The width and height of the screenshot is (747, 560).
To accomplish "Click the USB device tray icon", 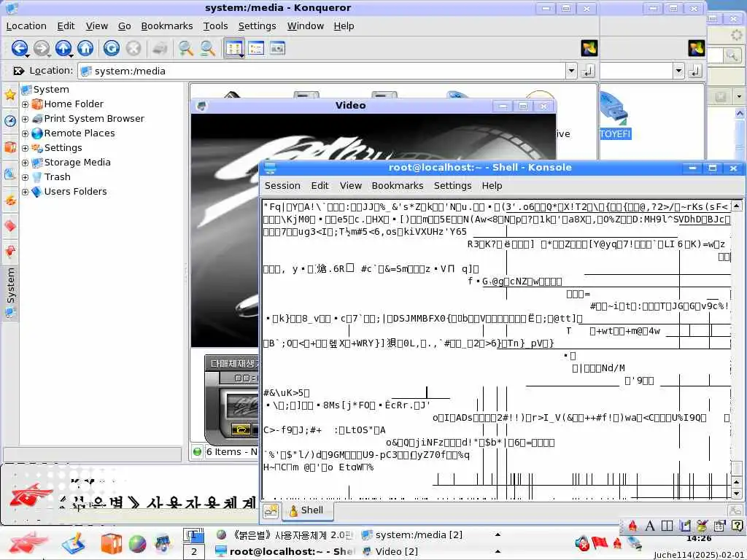I will coord(634,542).
